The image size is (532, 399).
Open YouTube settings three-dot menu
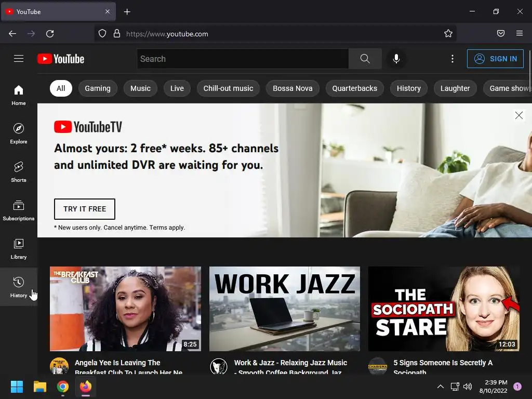click(453, 59)
